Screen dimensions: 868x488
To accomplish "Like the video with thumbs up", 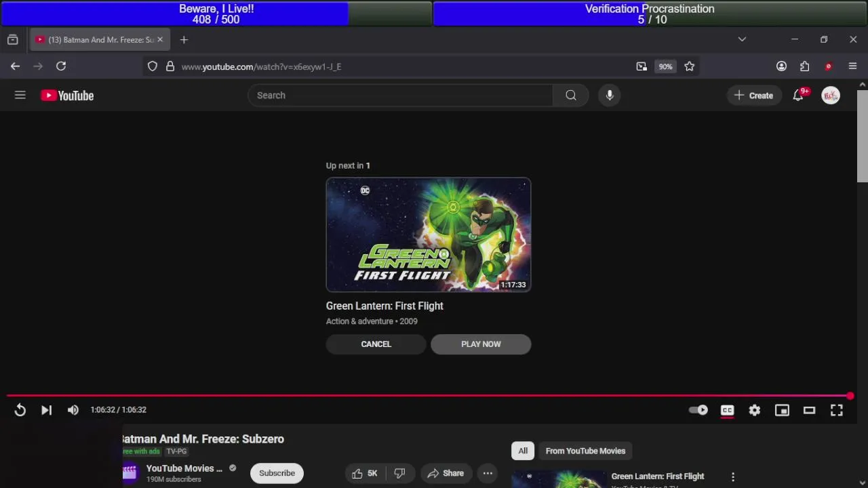I will [366, 473].
